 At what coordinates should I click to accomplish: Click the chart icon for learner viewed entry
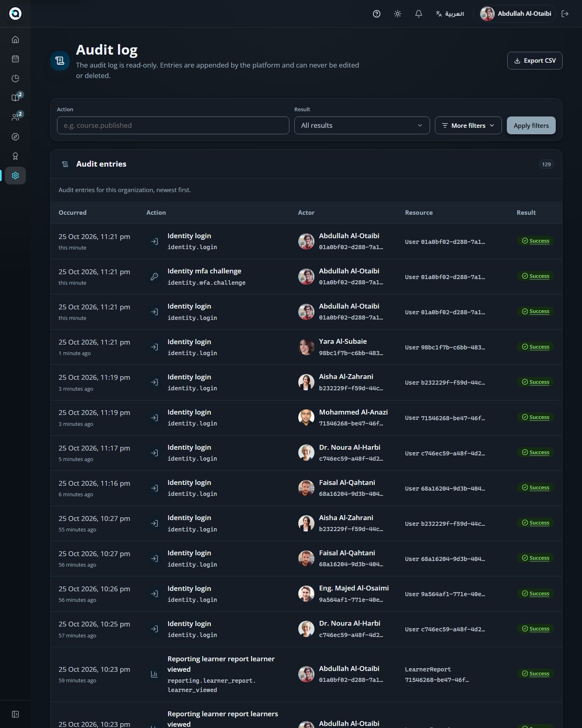click(154, 674)
